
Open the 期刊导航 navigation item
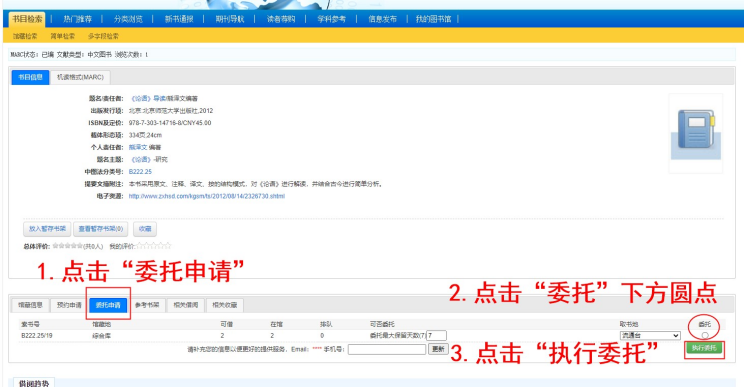coord(230,19)
